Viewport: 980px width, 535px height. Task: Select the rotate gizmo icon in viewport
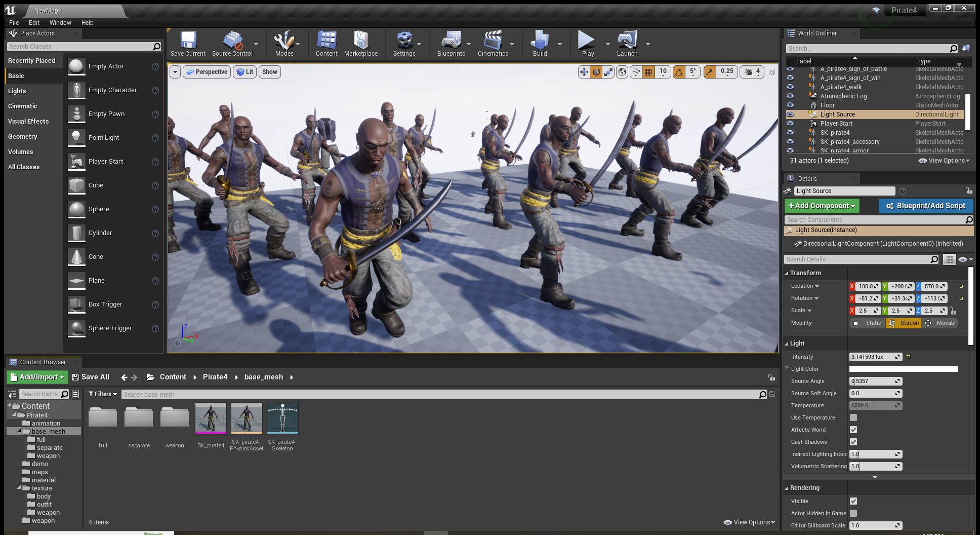pyautogui.click(x=596, y=72)
